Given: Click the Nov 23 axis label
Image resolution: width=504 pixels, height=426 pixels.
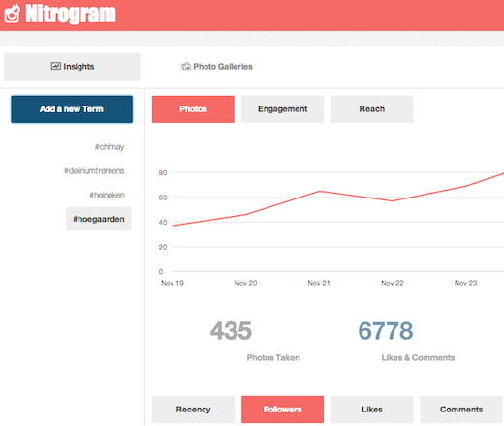Looking at the screenshot, I should click(465, 283).
